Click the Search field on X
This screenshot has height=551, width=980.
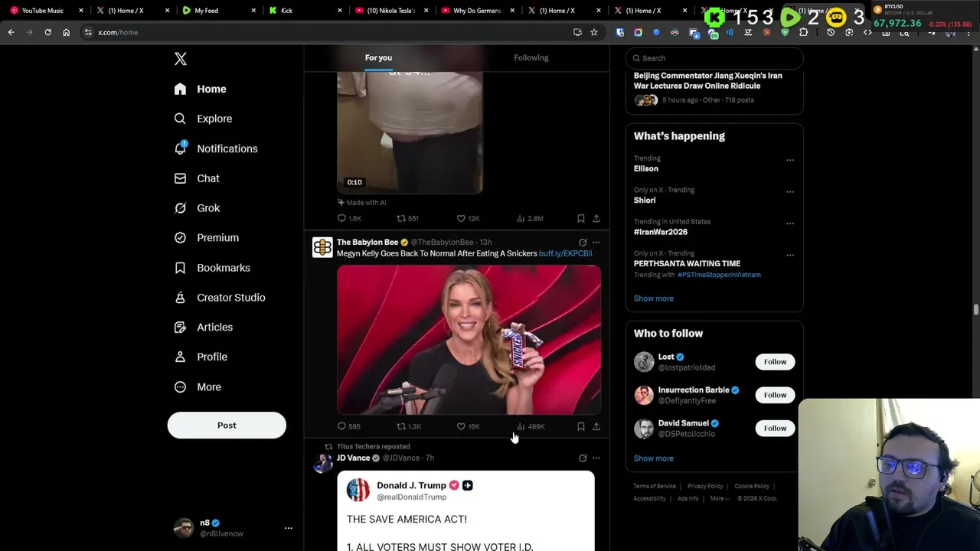point(714,58)
